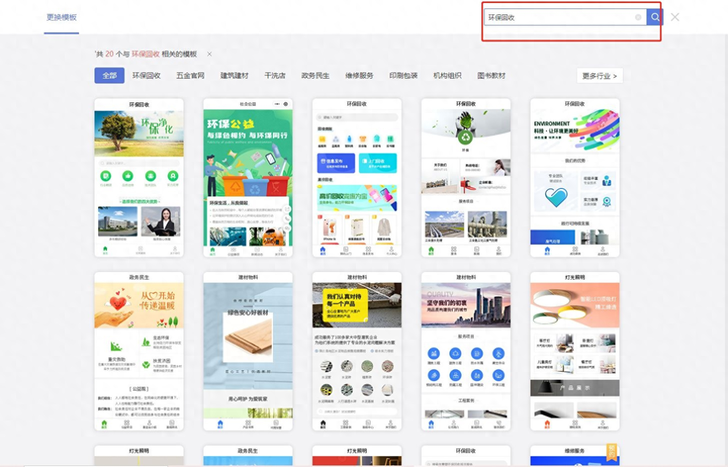Screen dimensions: 728x467
Task: Select the colorful ENVIRONMENT 科技 template
Action: tap(575, 178)
